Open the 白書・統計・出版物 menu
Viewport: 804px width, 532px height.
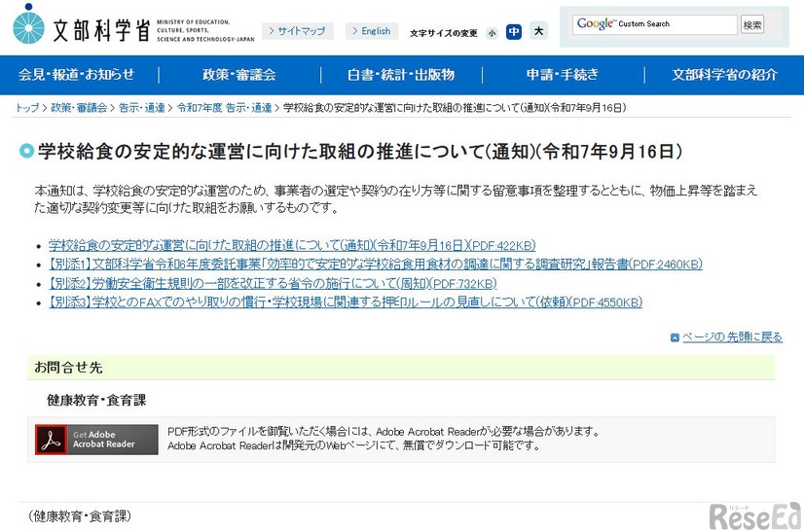point(401,75)
